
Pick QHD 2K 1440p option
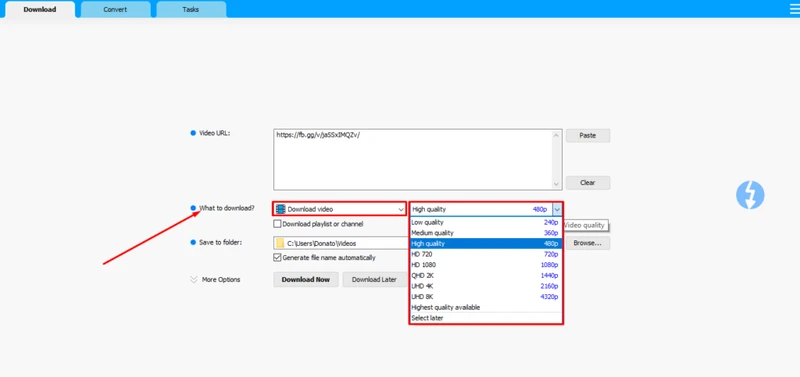[x=485, y=275]
